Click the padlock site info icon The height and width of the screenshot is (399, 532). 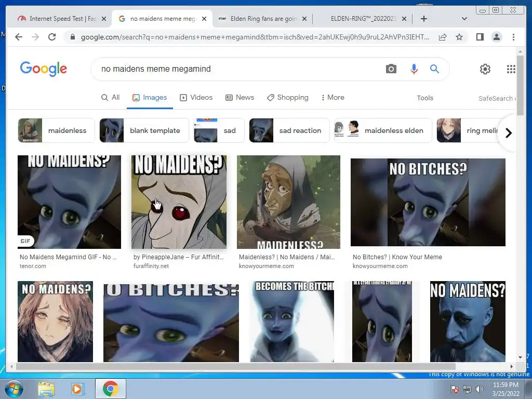pyautogui.click(x=72, y=37)
